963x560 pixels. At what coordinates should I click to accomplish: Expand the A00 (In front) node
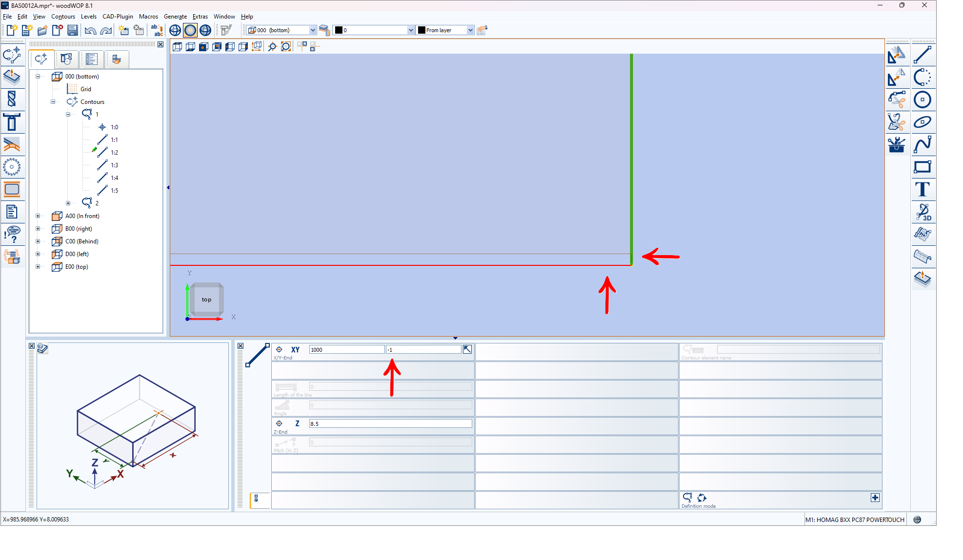click(x=38, y=216)
